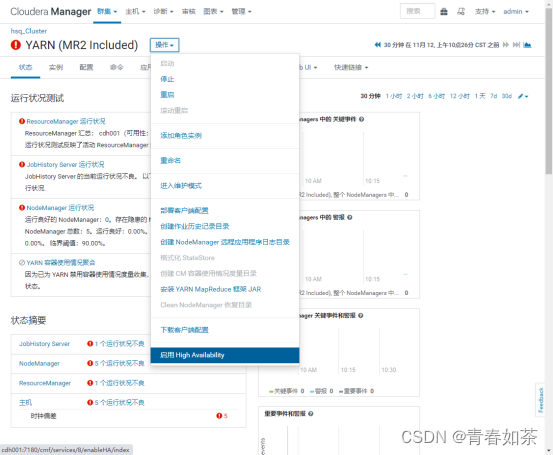Open NodeManager in 状态摘要 table
This screenshot has width=553, height=455.
click(39, 363)
